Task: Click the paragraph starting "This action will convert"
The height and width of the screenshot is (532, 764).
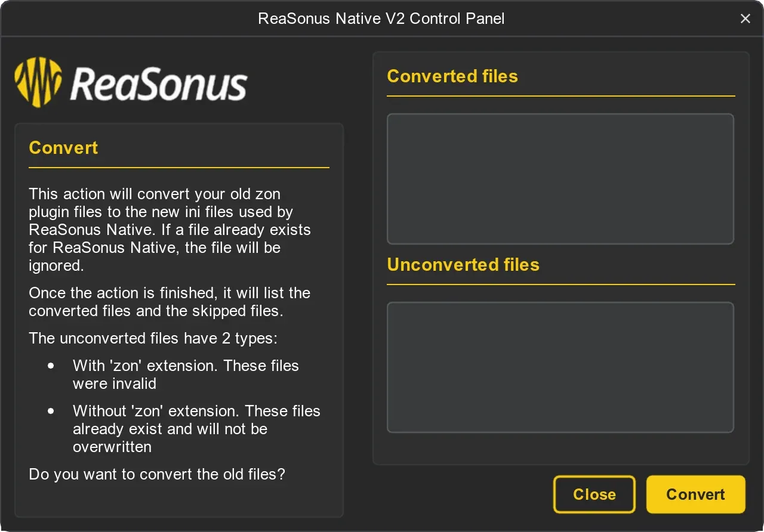Action: (x=170, y=230)
